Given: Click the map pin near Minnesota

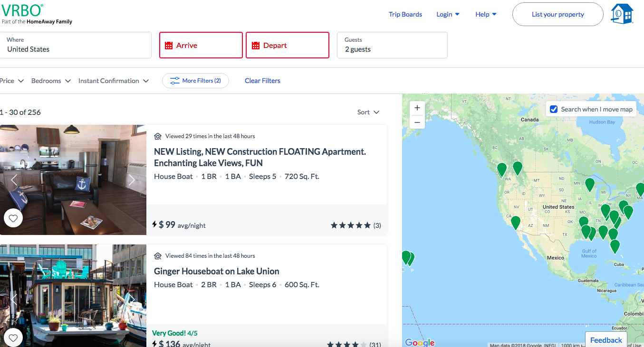Looking at the screenshot, I should 590,185.
